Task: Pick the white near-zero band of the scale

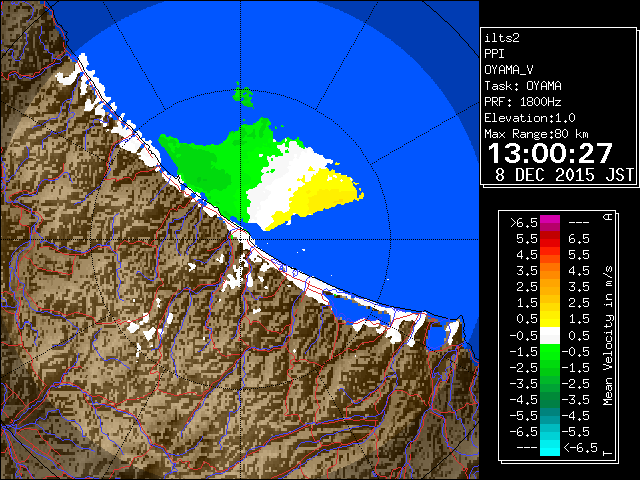Action: pos(550,336)
